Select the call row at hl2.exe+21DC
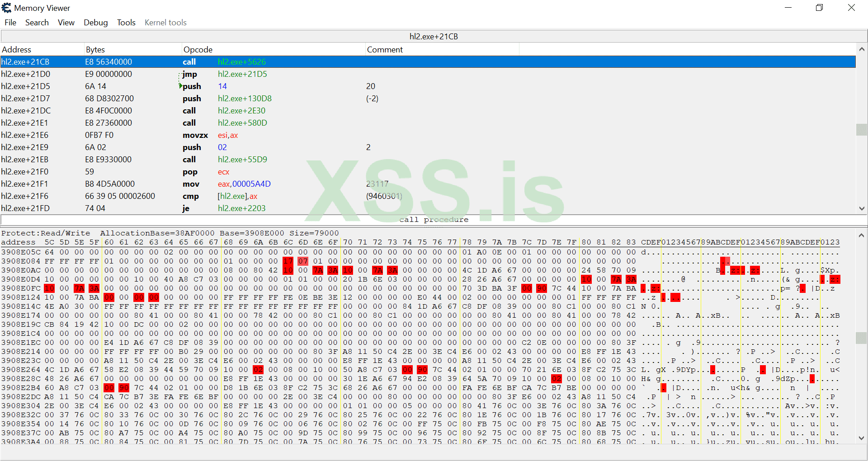Viewport: 868px width, 461px height. pyautogui.click(x=428, y=111)
